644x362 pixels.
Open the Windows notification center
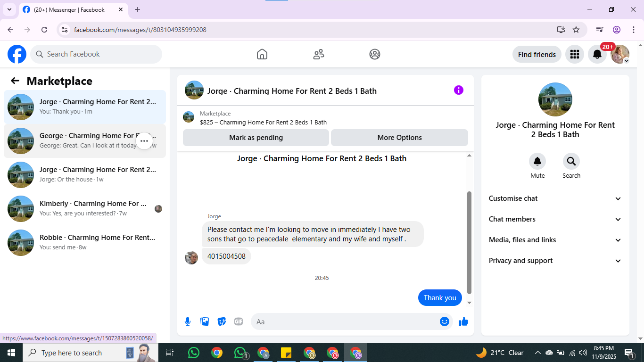point(629,353)
